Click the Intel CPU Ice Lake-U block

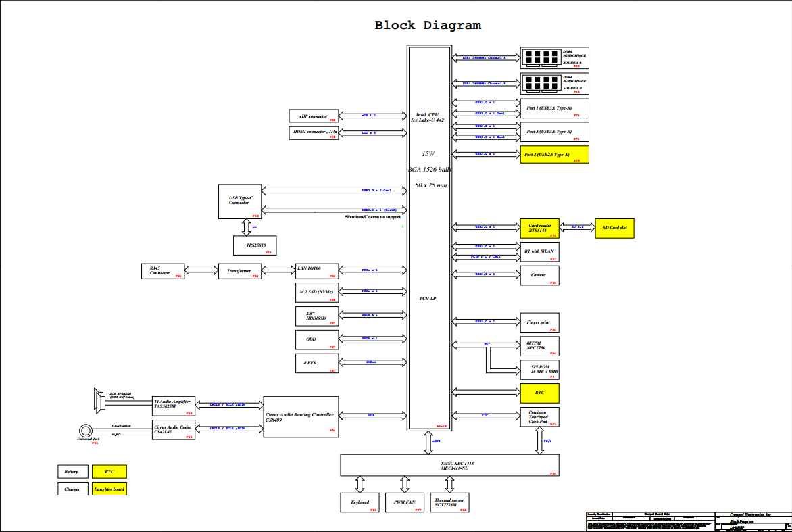(429, 238)
